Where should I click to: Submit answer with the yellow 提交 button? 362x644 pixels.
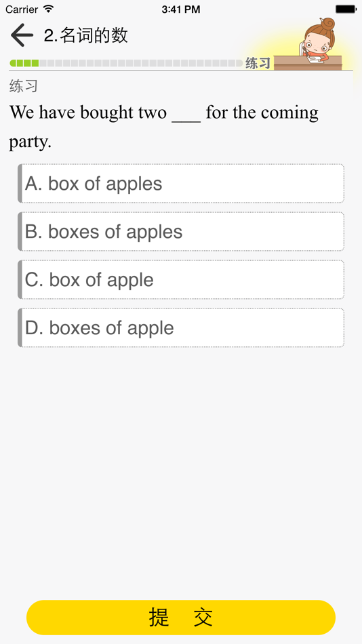click(181, 618)
